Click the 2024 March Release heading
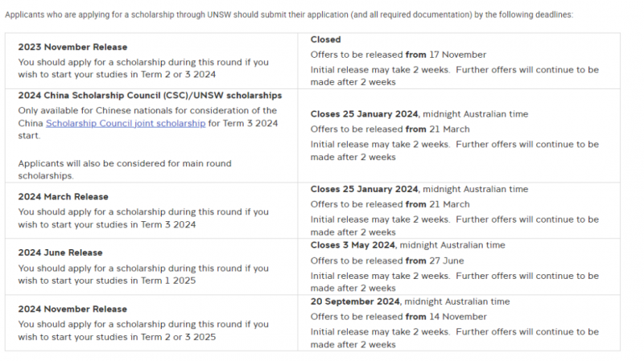 click(x=64, y=197)
